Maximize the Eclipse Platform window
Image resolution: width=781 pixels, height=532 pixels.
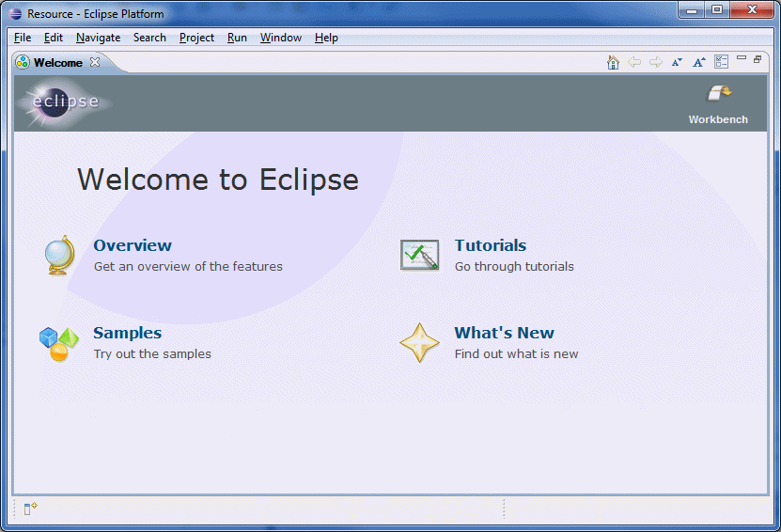pos(717,10)
